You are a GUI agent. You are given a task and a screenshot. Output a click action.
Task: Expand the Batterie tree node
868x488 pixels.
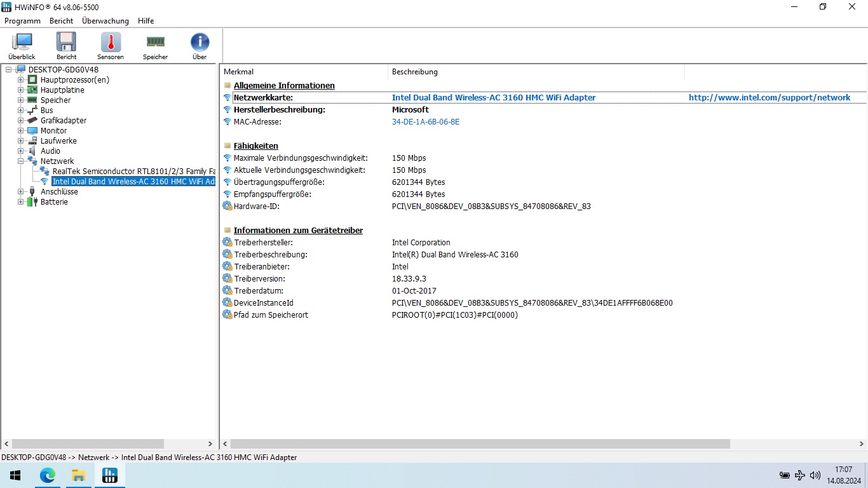21,202
